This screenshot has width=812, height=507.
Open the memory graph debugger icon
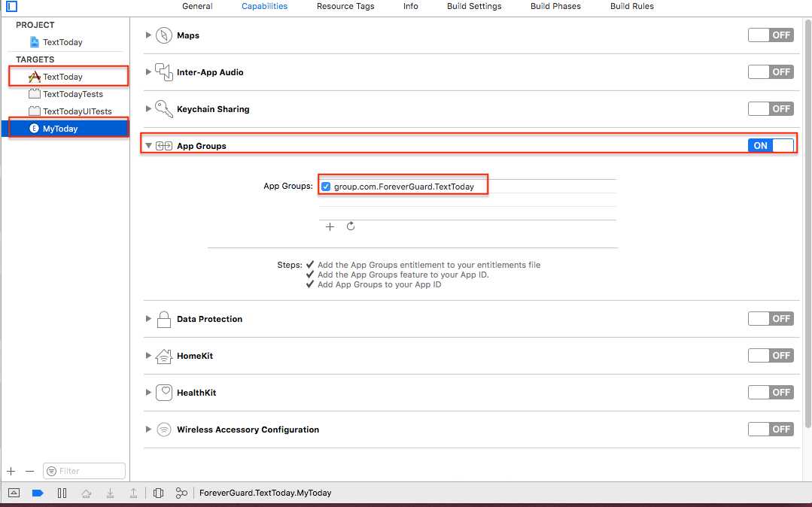coord(181,493)
